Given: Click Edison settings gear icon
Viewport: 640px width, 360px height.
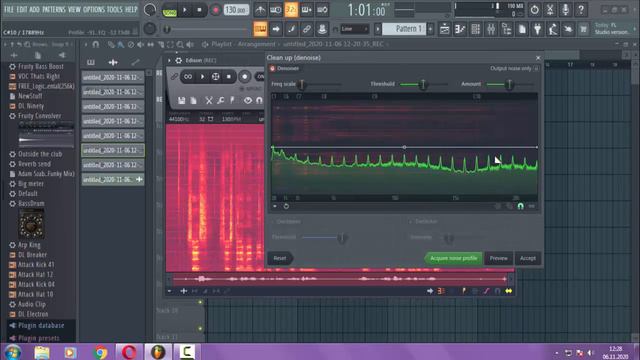Looking at the screenshot, I should 179,60.
